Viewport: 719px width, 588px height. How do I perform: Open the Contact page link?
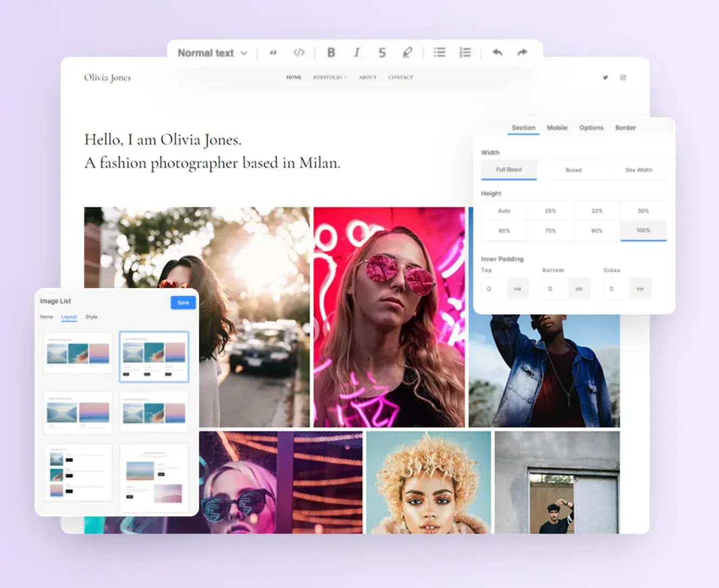[x=401, y=77]
